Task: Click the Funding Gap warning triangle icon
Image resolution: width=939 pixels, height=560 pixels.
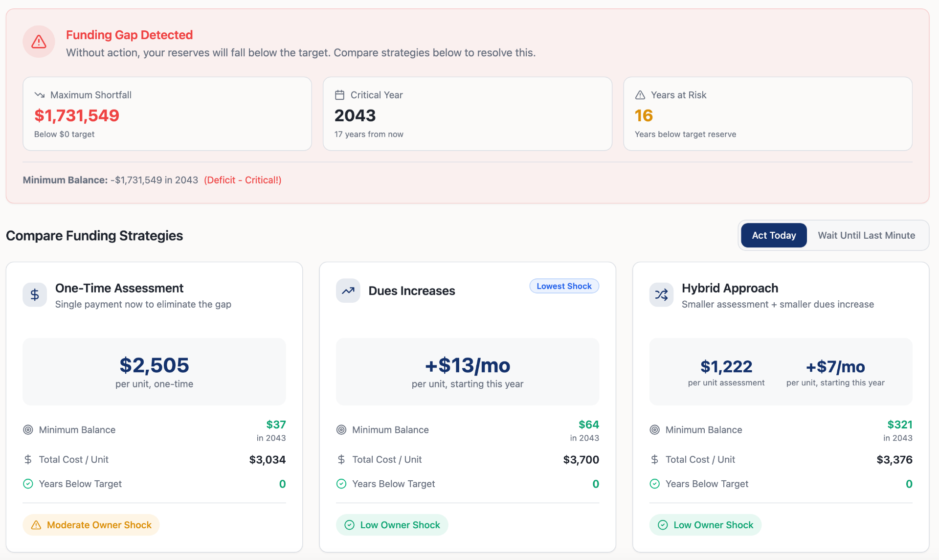Action: coord(39,42)
